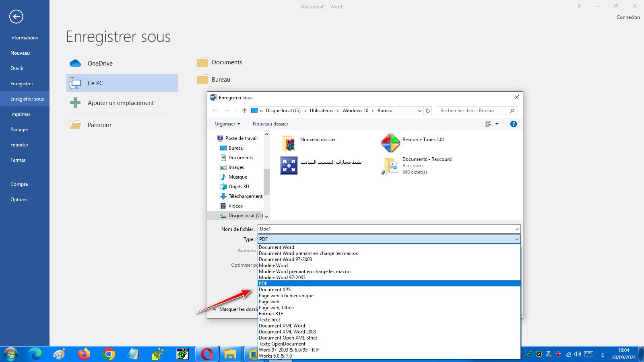Open the Paint palette app on taskbar
This screenshot has width=644, height=362.
60,354
